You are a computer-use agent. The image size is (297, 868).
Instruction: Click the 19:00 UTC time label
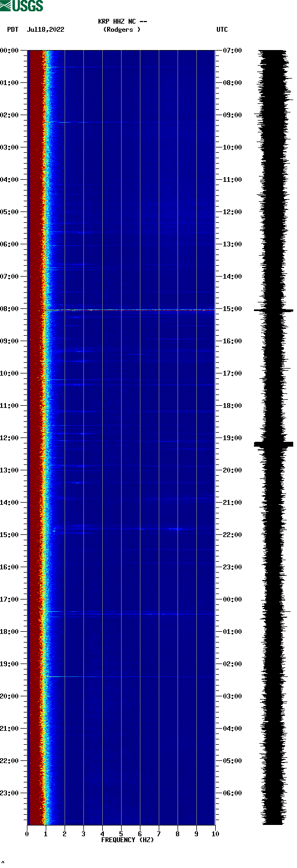click(232, 438)
